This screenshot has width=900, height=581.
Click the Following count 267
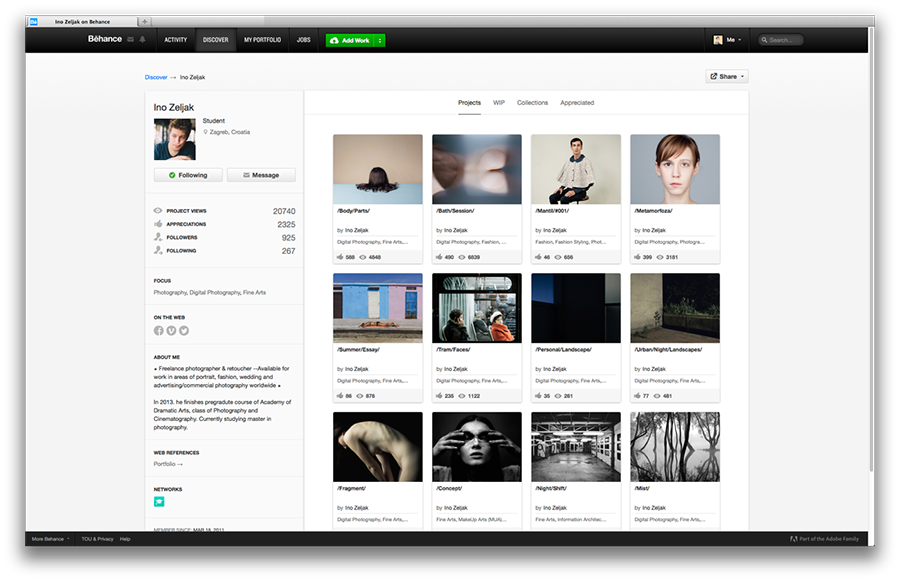tap(289, 251)
